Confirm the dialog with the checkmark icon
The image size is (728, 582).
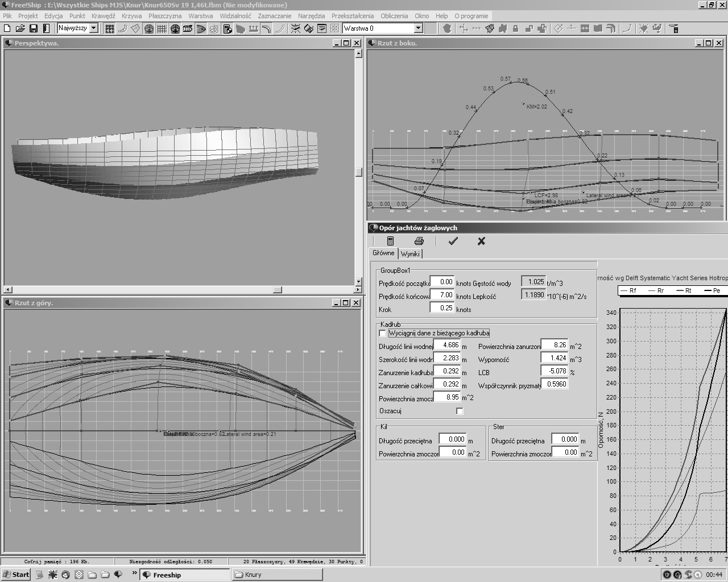453,241
